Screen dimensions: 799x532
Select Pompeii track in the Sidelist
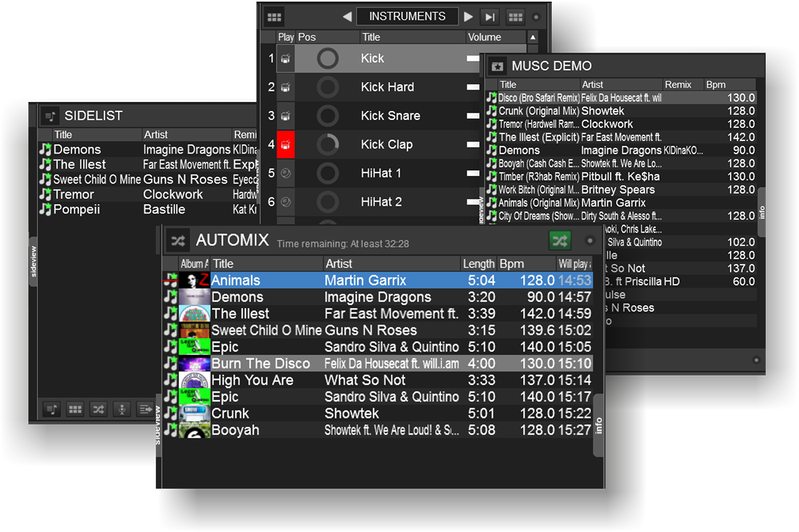pos(76,209)
